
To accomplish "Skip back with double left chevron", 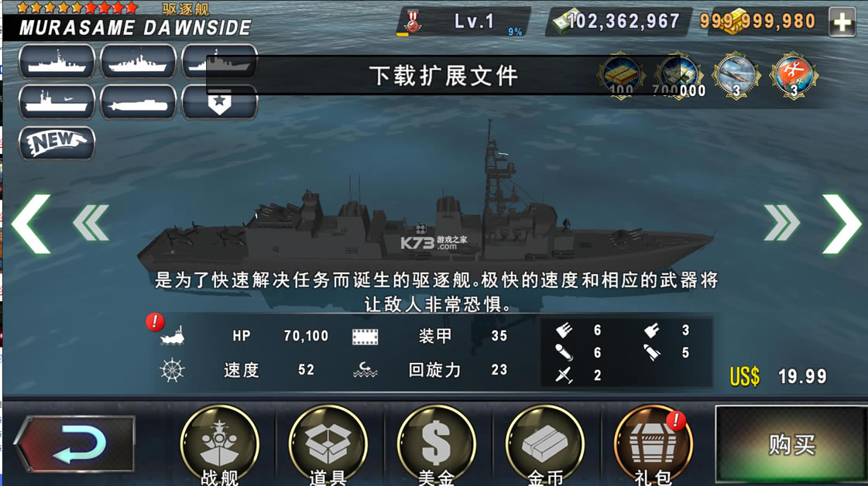I will tap(91, 223).
